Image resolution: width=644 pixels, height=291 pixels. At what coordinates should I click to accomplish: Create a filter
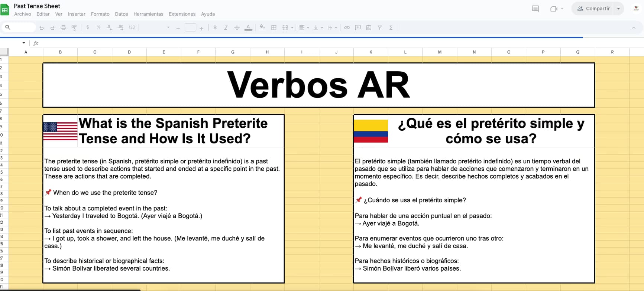(380, 27)
